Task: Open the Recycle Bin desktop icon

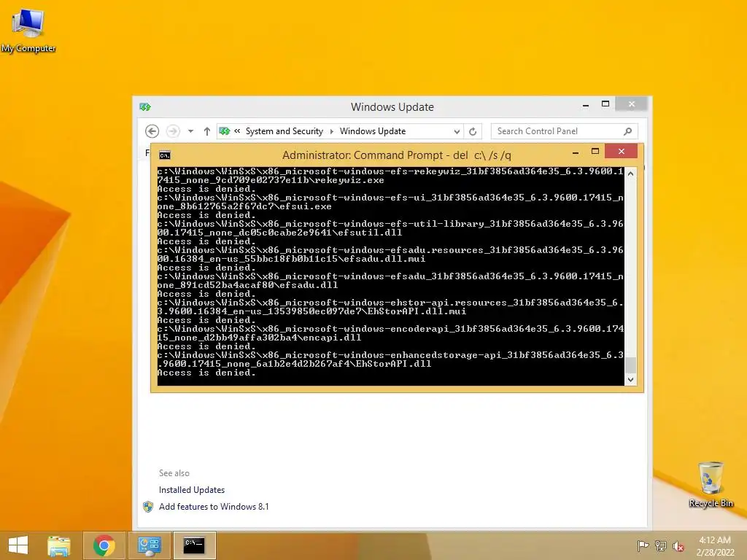Action: pyautogui.click(x=711, y=485)
